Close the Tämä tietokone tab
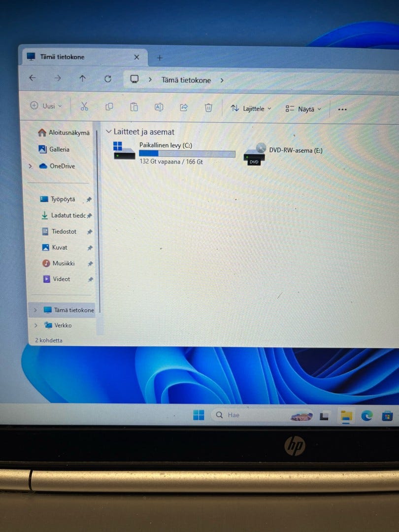Viewport: 399px width, 532px height. [x=136, y=57]
